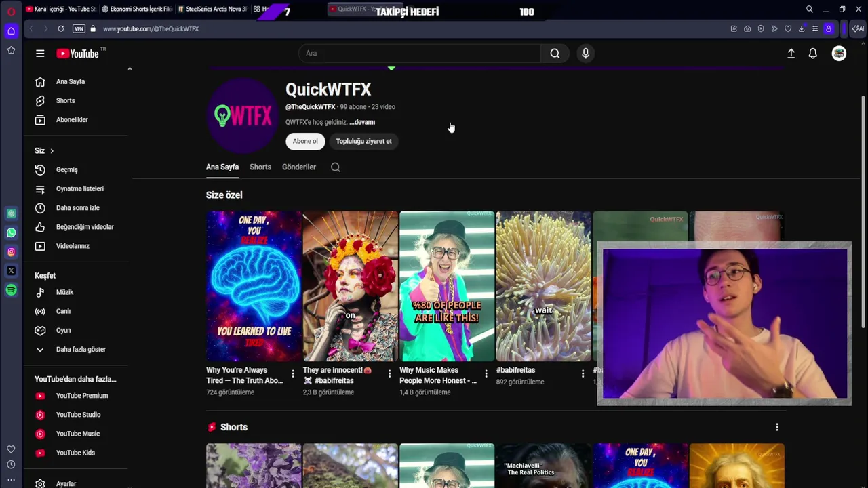Click the VPN badge in address bar
This screenshot has height=488, width=868.
[x=79, y=28]
